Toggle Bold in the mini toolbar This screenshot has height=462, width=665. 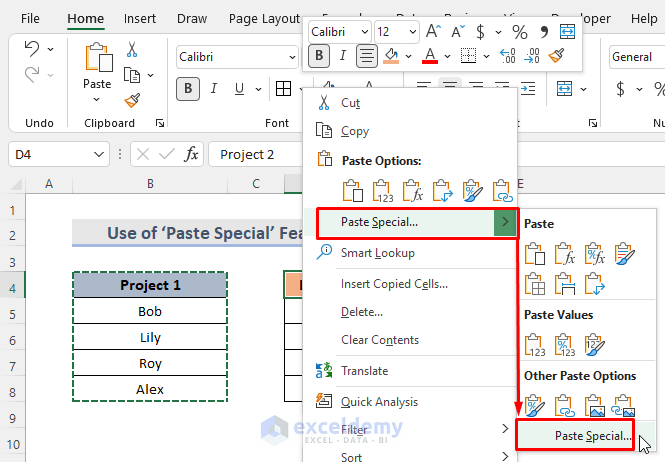(x=319, y=56)
